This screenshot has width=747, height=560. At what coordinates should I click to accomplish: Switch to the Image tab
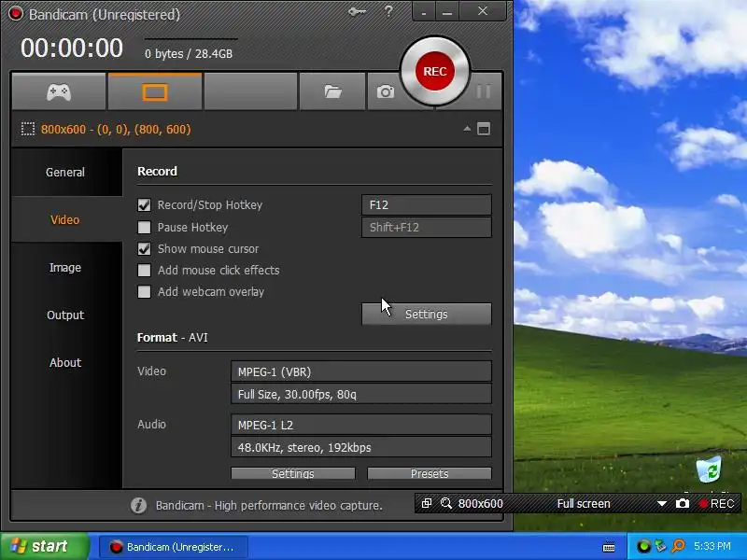click(65, 267)
